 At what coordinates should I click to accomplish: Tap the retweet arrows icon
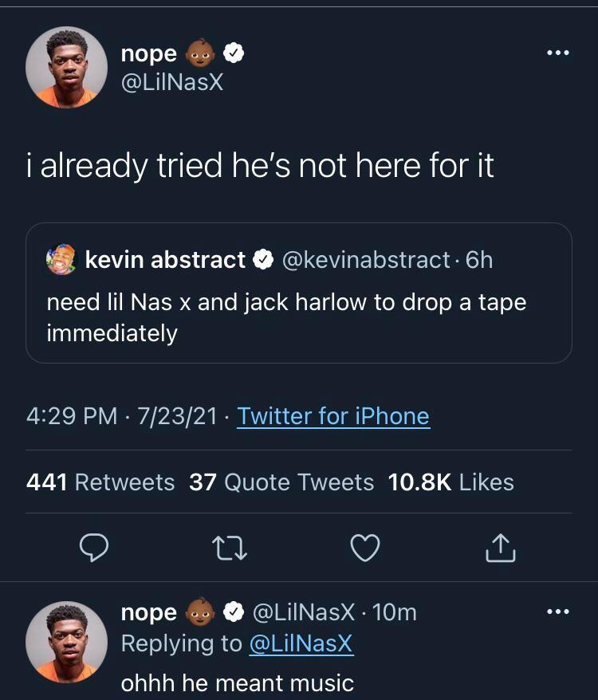[x=230, y=548]
